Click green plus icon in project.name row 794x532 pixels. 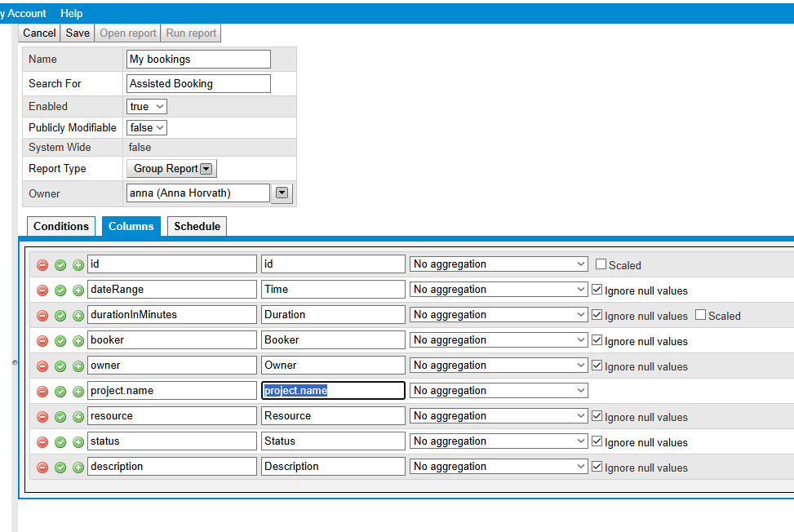[x=78, y=392]
